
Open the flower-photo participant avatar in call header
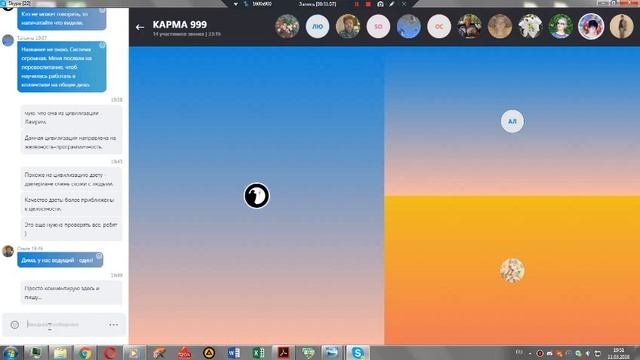(x=287, y=27)
